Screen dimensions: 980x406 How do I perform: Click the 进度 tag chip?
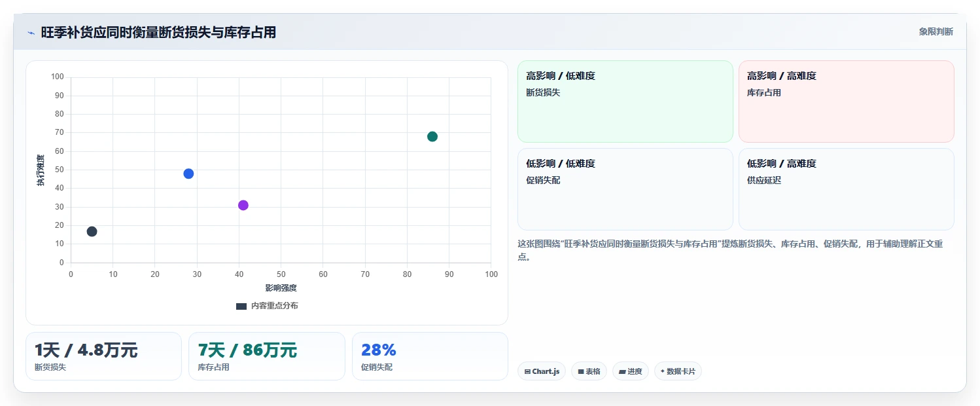click(631, 371)
